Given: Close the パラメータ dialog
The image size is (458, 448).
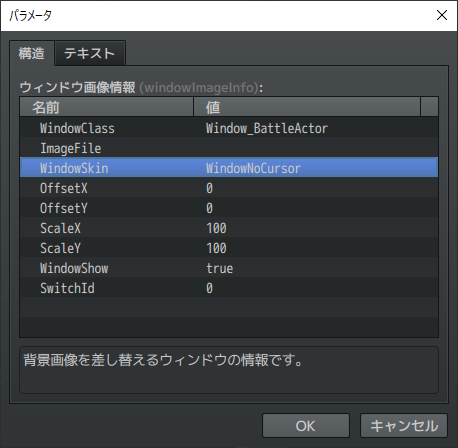Looking at the screenshot, I should click(442, 15).
